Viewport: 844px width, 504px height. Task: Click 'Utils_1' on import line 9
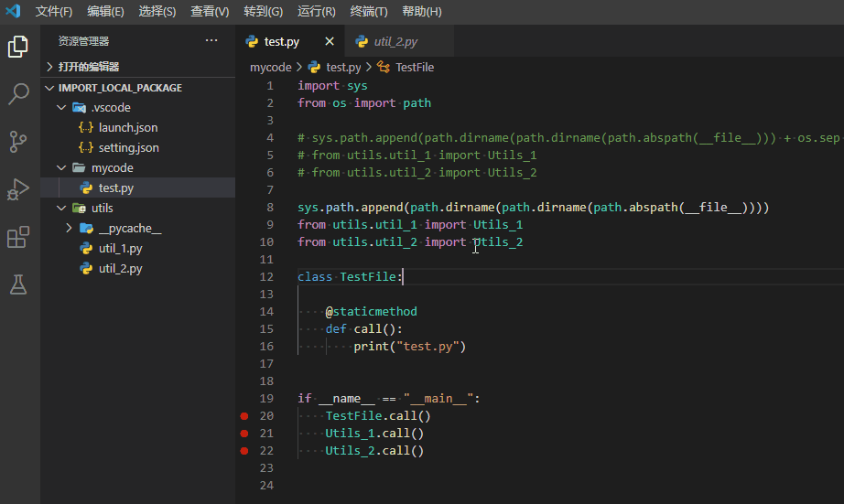498,224
